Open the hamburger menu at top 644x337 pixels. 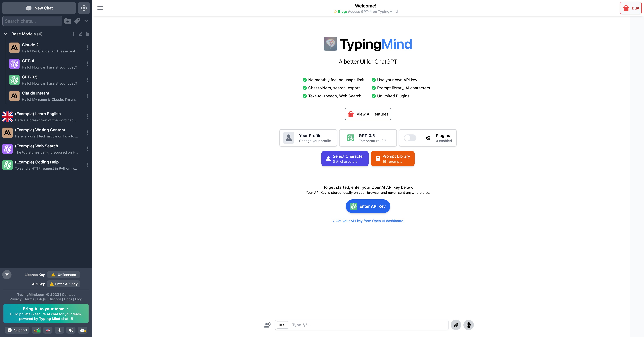click(100, 8)
